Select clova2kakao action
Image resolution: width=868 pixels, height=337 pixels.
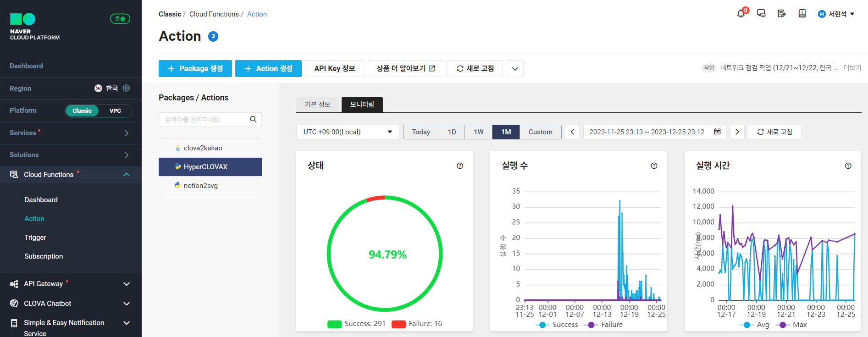pyautogui.click(x=210, y=148)
